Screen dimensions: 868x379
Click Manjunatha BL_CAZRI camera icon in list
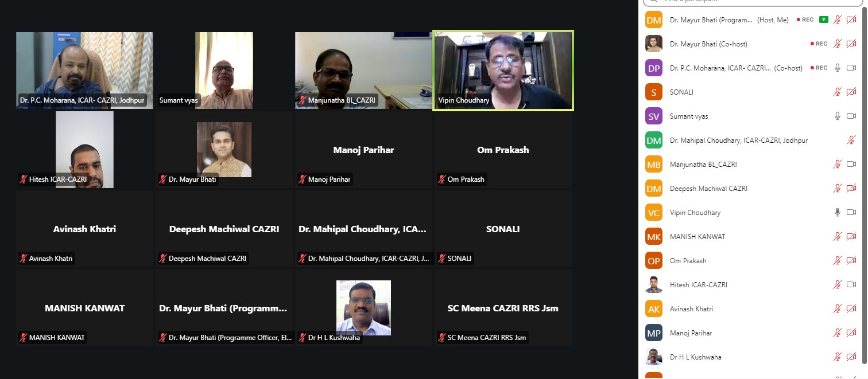click(851, 164)
